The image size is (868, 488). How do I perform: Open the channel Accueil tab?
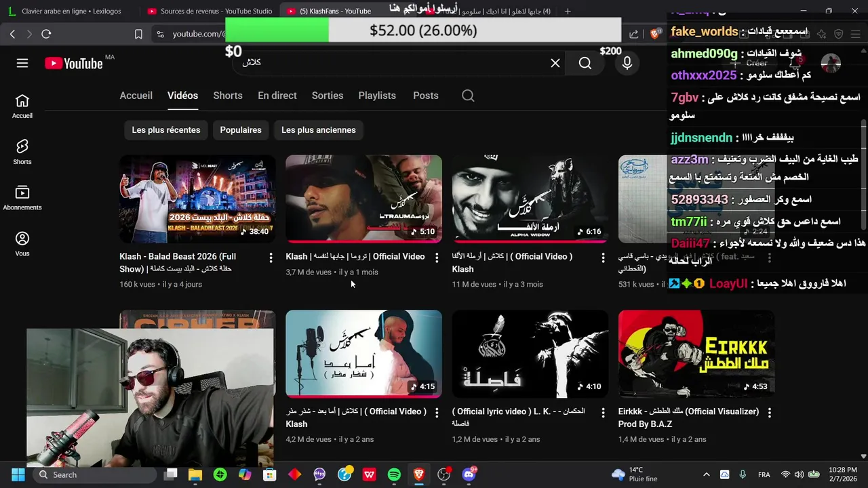tap(136, 96)
